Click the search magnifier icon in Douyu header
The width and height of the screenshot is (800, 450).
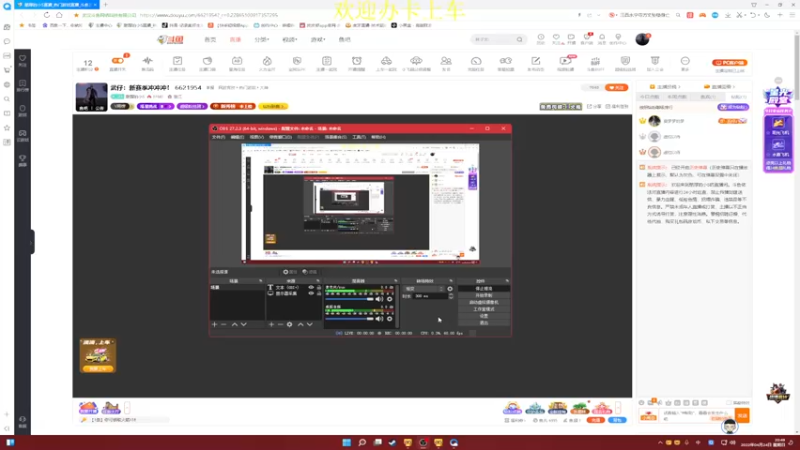click(519, 39)
